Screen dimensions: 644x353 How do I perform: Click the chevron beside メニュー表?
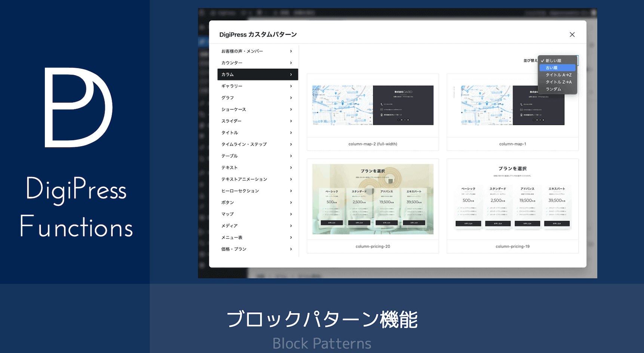pyautogui.click(x=291, y=237)
